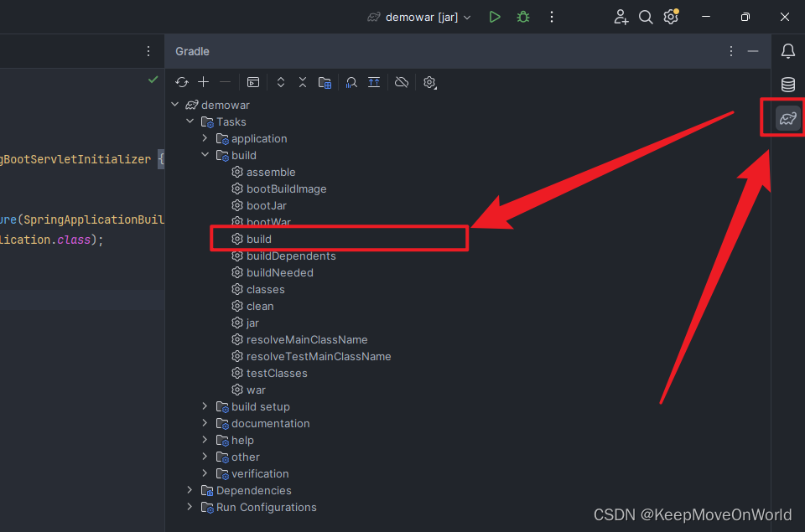Run the project with the green play button
Viewport: 805px width, 532px height.
coord(494,16)
